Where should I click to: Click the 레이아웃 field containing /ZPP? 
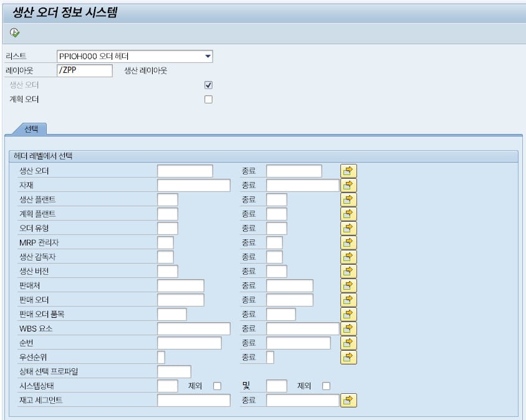point(84,70)
